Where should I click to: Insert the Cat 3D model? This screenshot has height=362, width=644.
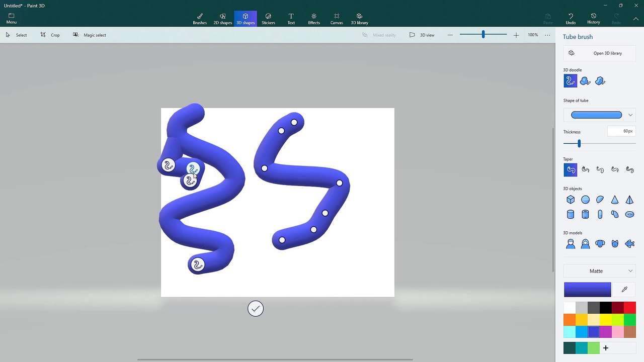(x=615, y=244)
